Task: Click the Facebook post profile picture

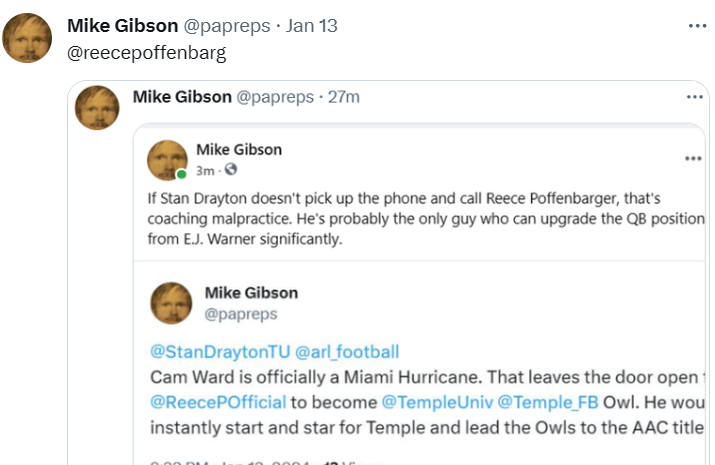Action: (168, 161)
